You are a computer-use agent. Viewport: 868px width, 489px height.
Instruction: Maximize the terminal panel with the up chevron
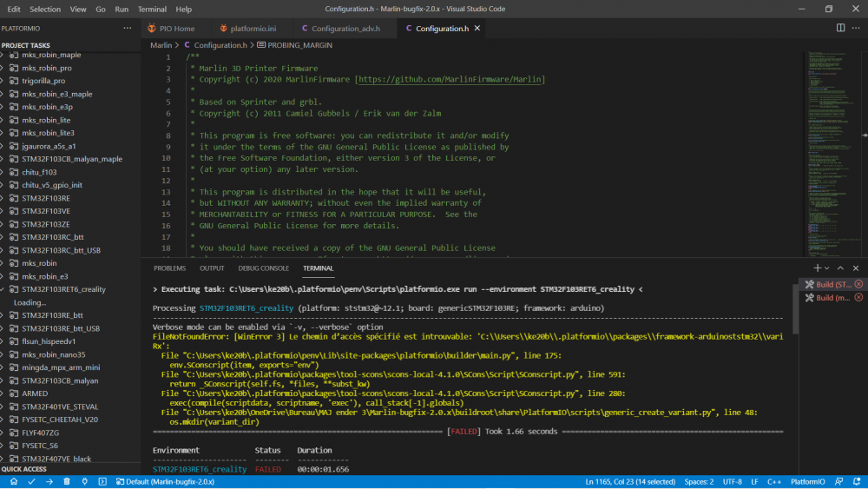pos(840,268)
